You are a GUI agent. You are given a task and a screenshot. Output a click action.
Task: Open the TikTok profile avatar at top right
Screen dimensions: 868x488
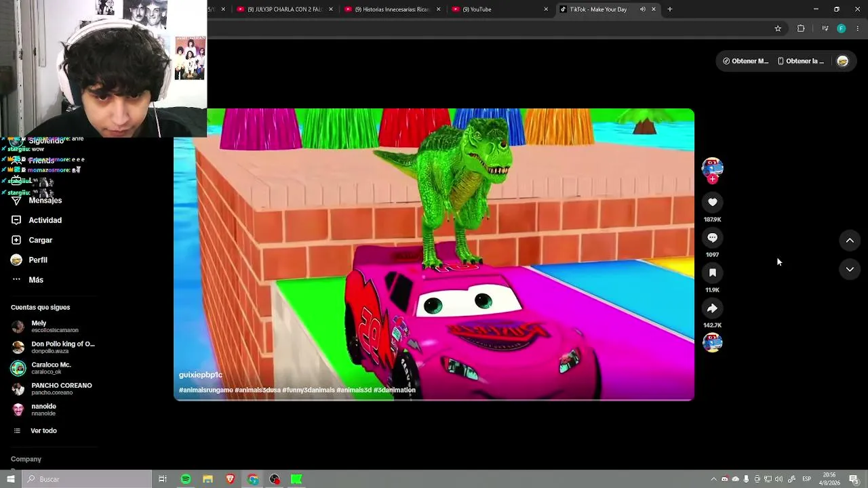[x=842, y=61]
